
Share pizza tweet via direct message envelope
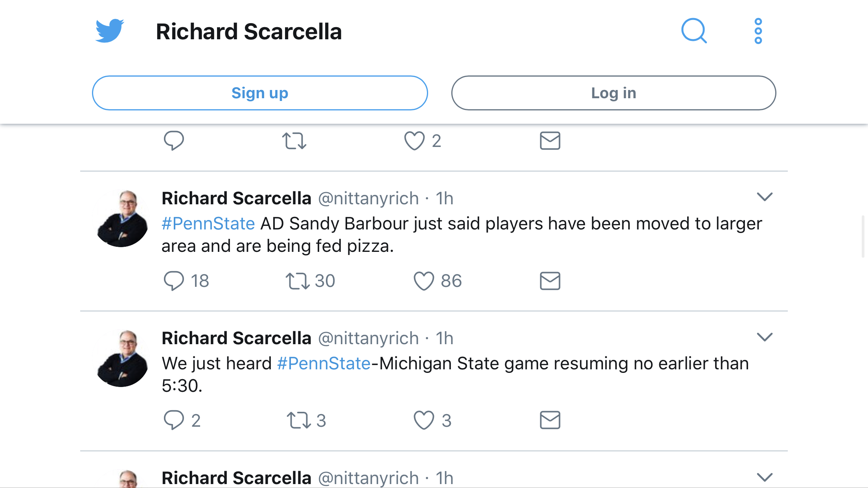pyautogui.click(x=550, y=281)
